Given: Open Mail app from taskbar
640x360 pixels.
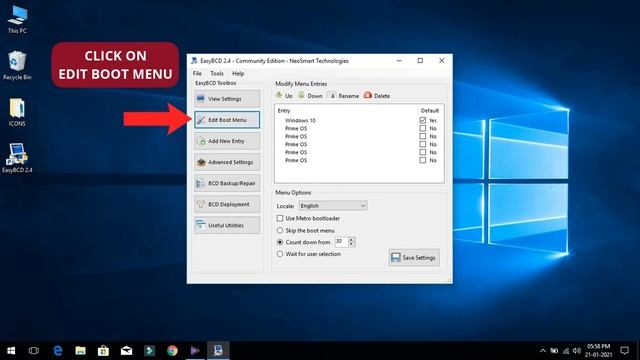Looking at the screenshot, I should click(126, 351).
